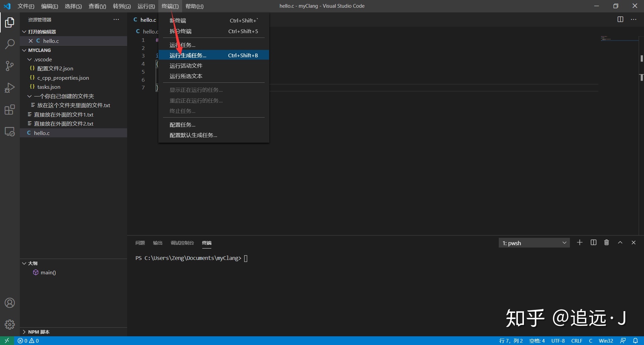Maximize the panel with up chevron
The height and width of the screenshot is (345, 644).
coord(620,243)
